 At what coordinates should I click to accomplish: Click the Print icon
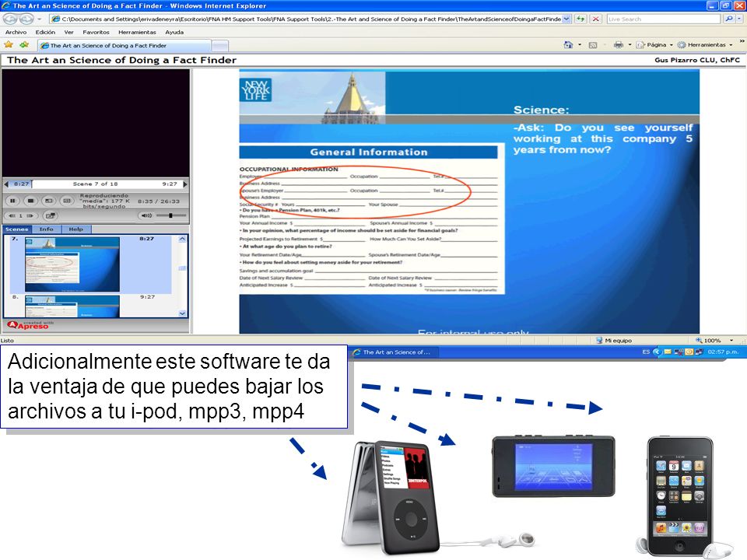pos(619,45)
